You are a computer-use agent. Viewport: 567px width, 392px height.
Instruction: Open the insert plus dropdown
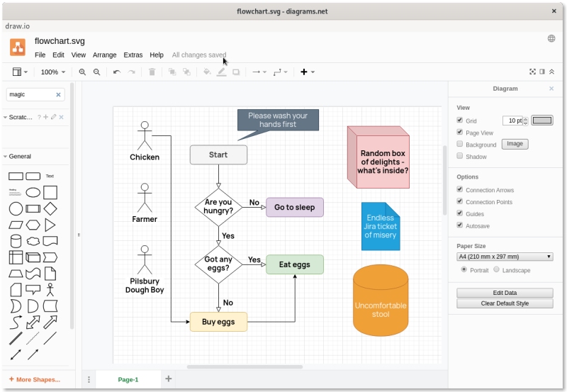coord(308,72)
